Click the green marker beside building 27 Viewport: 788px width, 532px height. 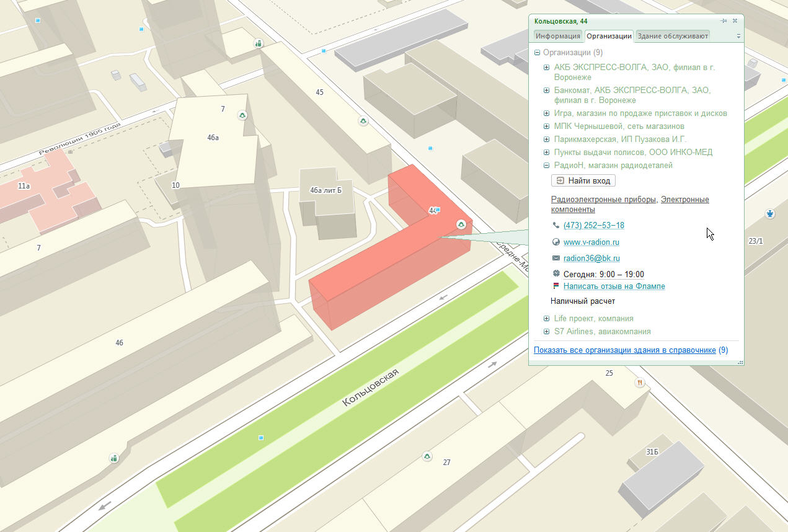tap(427, 457)
